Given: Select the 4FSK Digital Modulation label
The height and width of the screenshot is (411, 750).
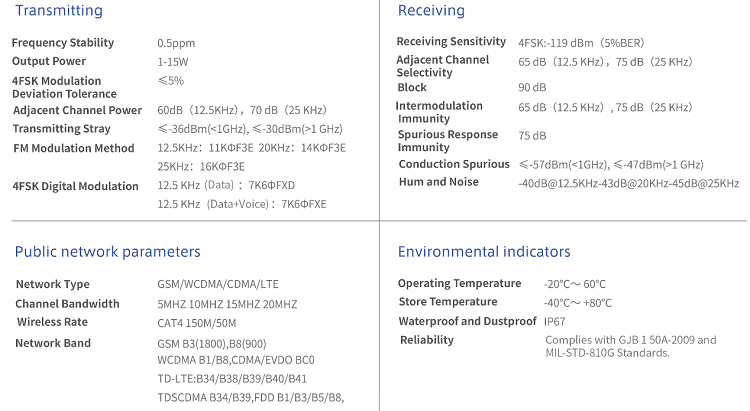Looking at the screenshot, I should tap(76, 186).
